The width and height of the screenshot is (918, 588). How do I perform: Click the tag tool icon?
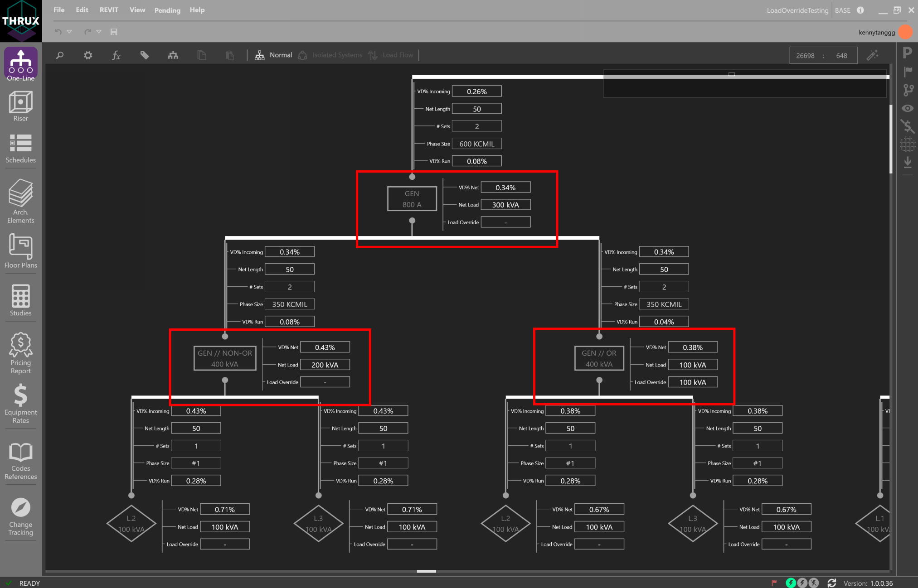coord(145,55)
